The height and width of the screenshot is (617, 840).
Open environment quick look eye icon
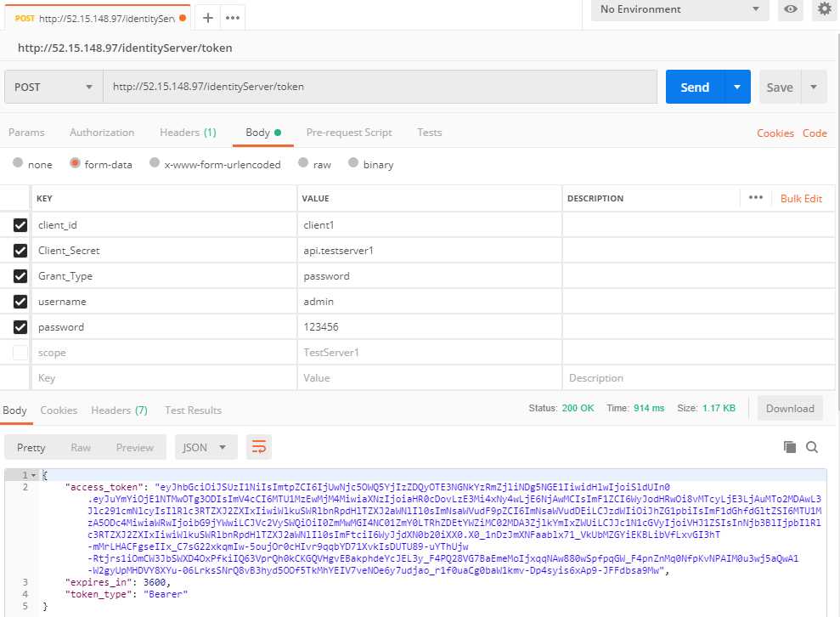[x=790, y=9]
